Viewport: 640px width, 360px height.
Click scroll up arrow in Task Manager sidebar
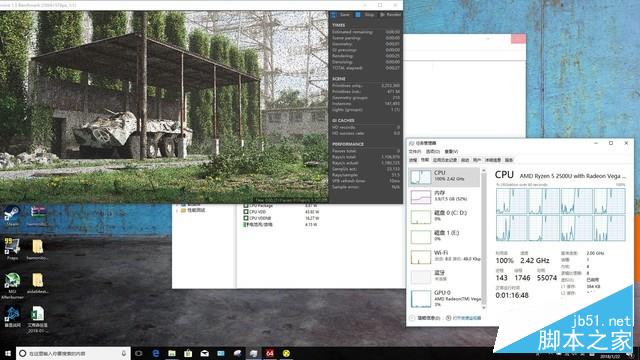pyautogui.click(x=484, y=170)
